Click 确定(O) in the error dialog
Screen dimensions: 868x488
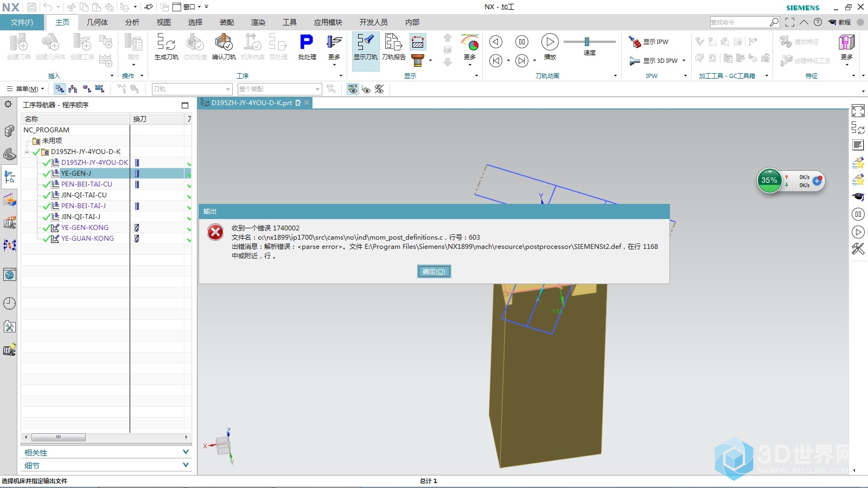434,272
